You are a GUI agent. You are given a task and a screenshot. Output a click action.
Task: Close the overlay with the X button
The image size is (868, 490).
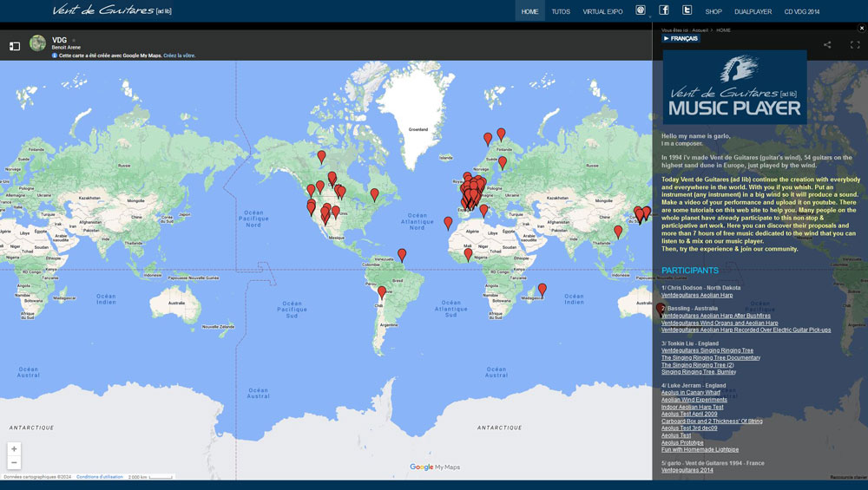(861, 28)
